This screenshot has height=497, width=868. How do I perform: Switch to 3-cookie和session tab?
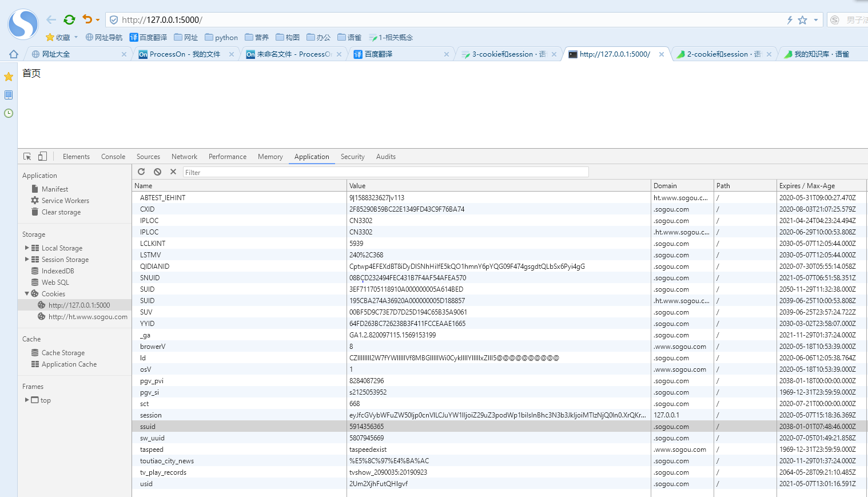(508, 54)
